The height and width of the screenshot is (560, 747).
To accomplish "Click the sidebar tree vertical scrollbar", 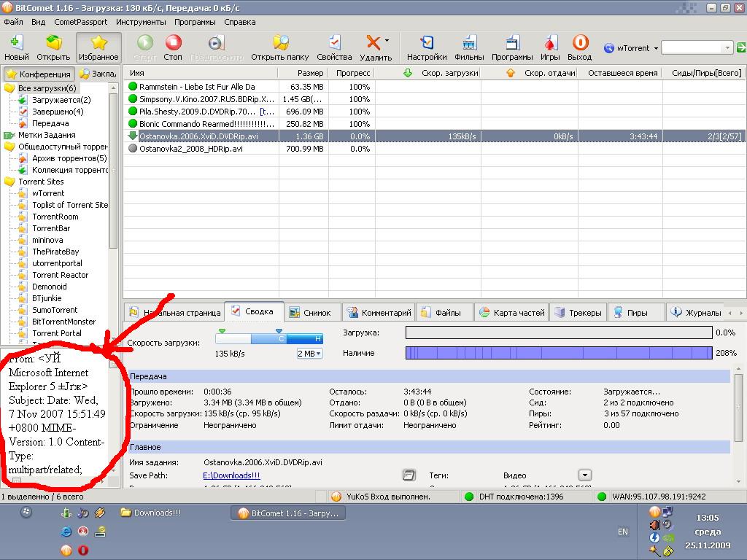I will (113, 171).
